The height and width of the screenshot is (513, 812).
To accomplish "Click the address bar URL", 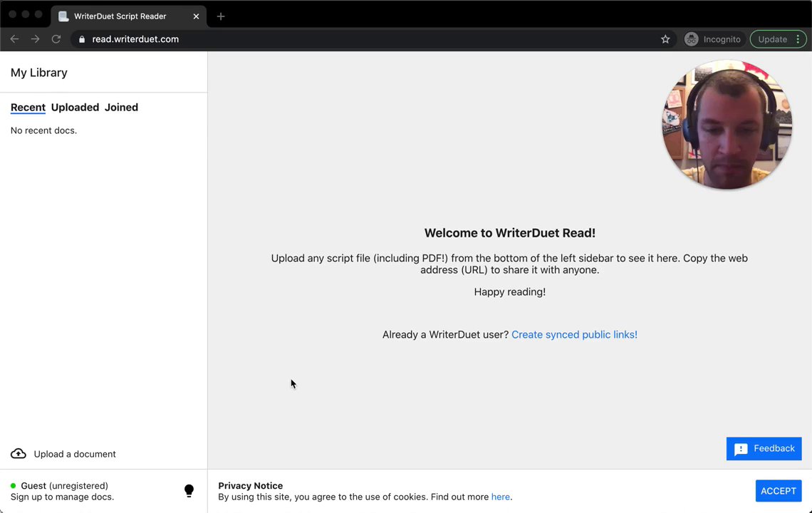I will pyautogui.click(x=135, y=39).
